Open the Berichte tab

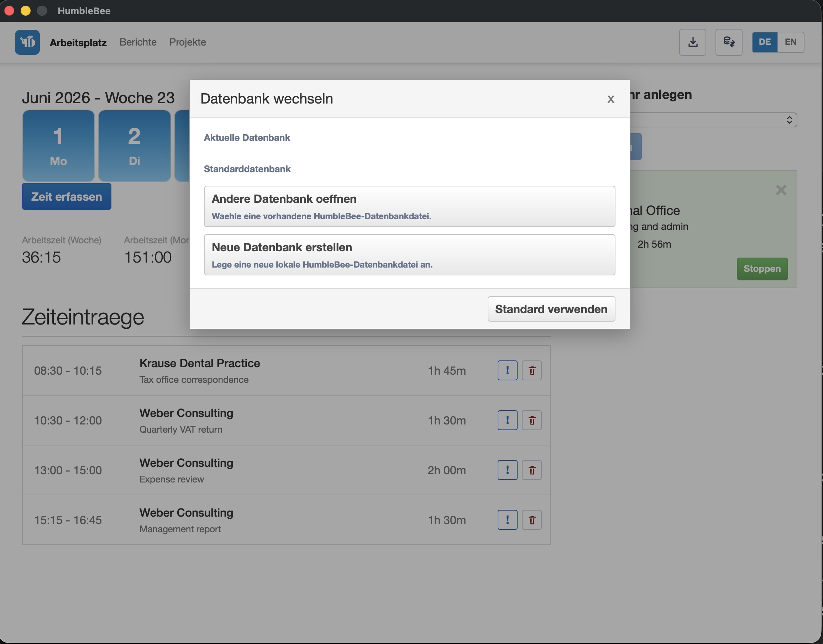click(138, 42)
